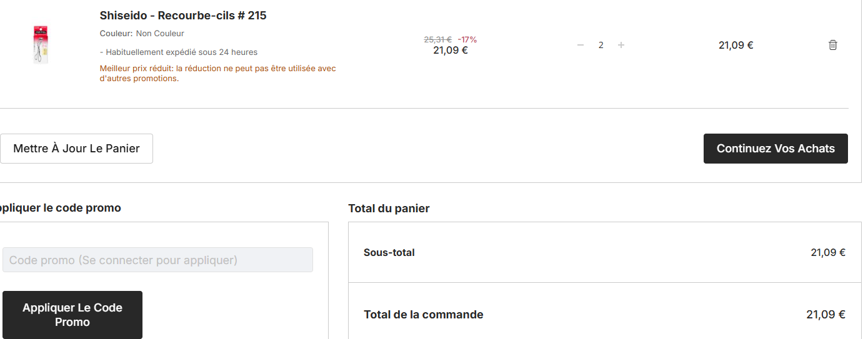
Task: Click Appliquer Le Code Promo button
Action: 72,315
